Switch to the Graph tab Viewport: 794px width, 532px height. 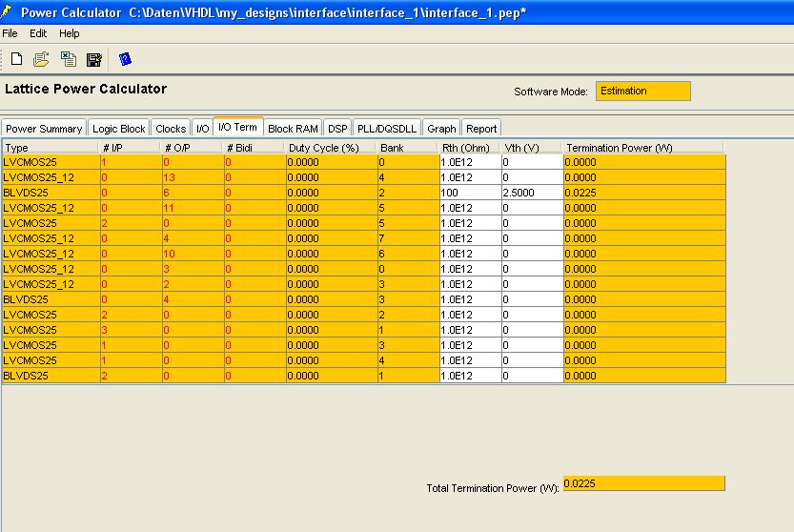441,129
